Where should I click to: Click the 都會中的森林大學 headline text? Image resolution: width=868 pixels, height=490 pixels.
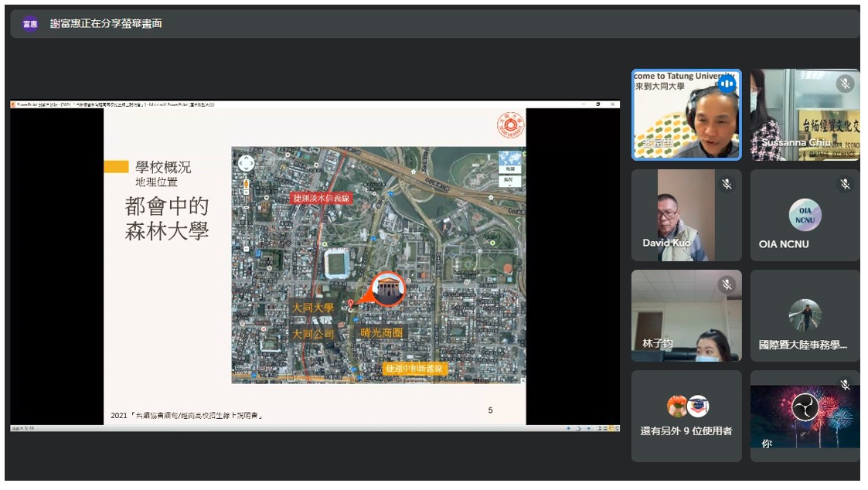pos(167,219)
